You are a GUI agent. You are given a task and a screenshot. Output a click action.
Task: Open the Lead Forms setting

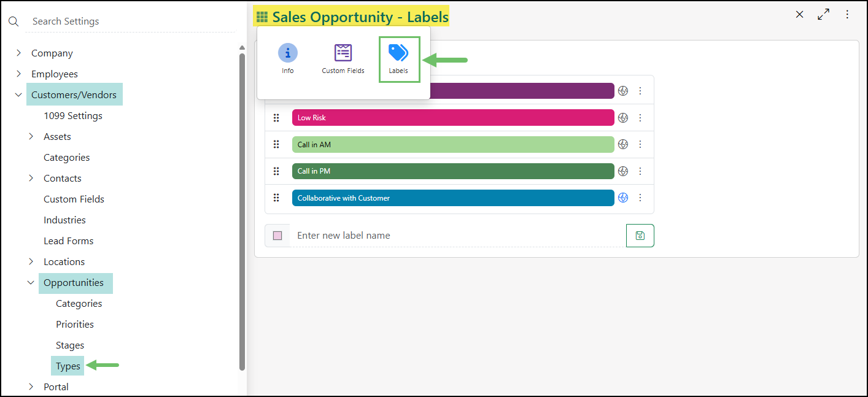coord(68,241)
